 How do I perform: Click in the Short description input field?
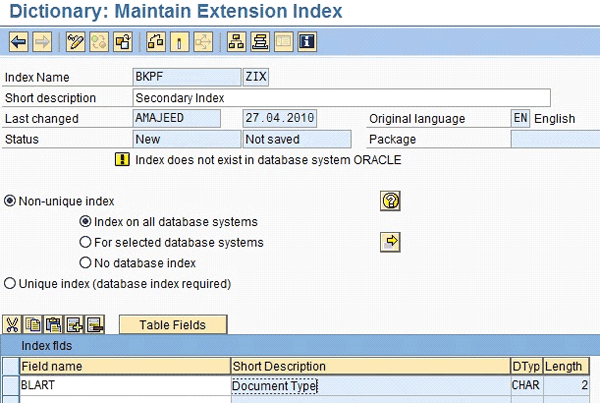tap(340, 98)
